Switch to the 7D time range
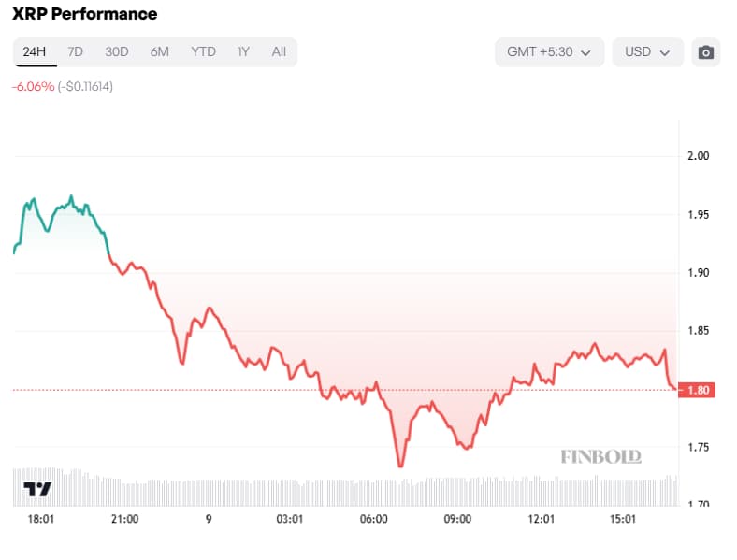The height and width of the screenshot is (560, 737). click(76, 51)
